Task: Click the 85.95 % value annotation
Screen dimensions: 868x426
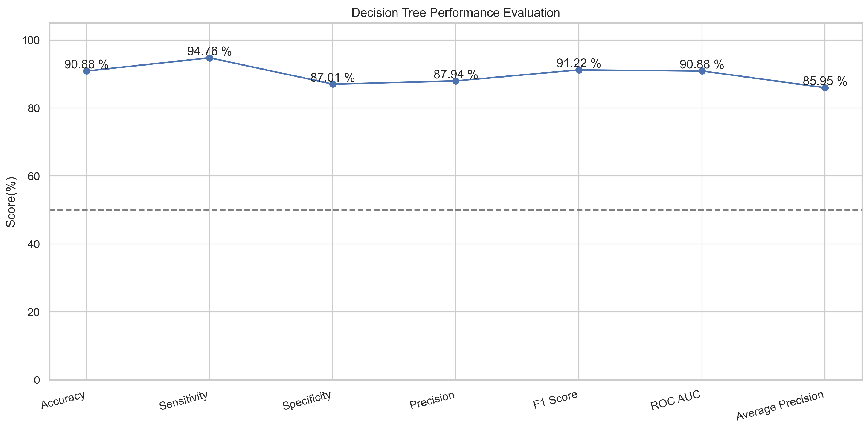Action: pyautogui.click(x=824, y=81)
